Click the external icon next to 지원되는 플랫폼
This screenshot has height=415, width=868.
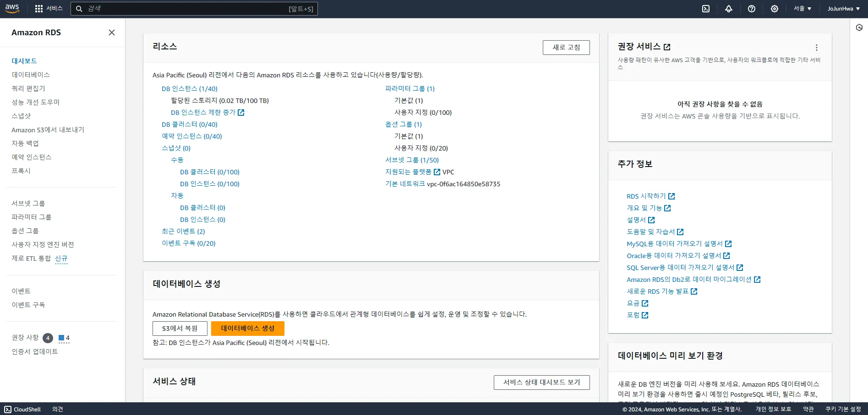click(437, 172)
